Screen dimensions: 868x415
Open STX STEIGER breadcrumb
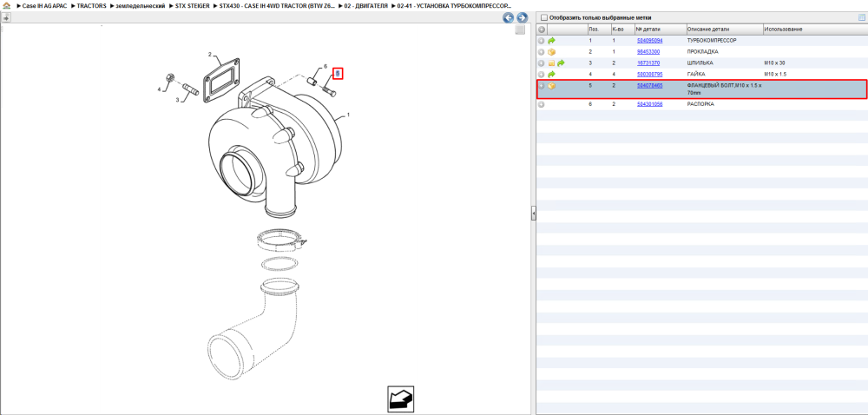[x=192, y=5]
